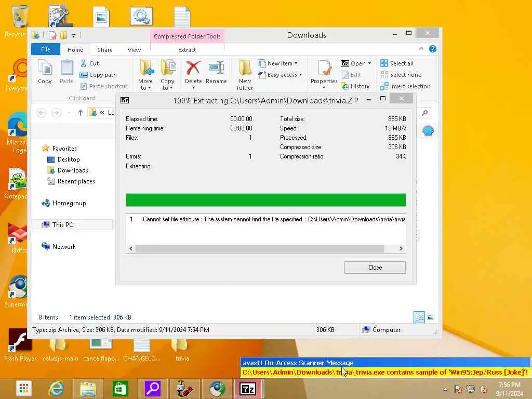532x399 pixels.
Task: Show hidden tray icons arrow
Action: click(x=445, y=389)
